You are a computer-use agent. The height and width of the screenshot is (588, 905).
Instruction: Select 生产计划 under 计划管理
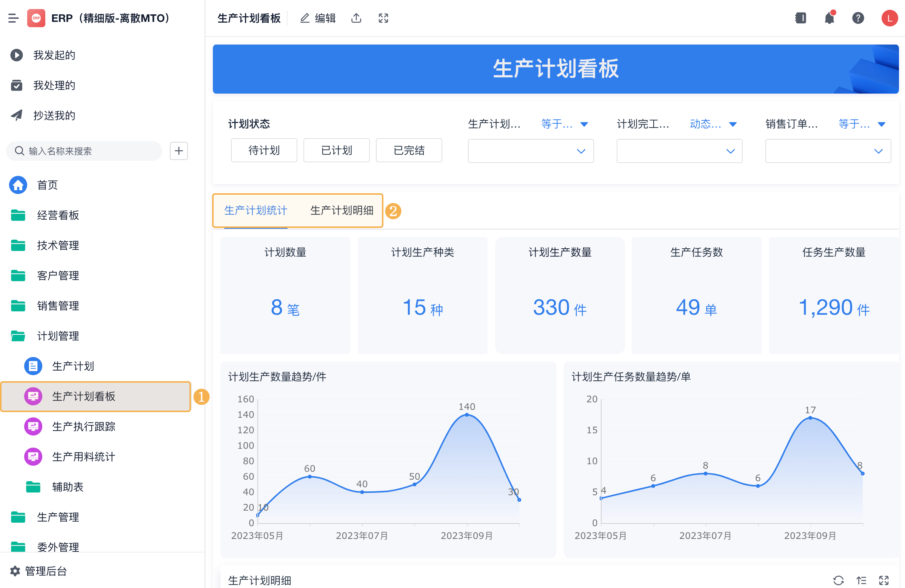73,366
